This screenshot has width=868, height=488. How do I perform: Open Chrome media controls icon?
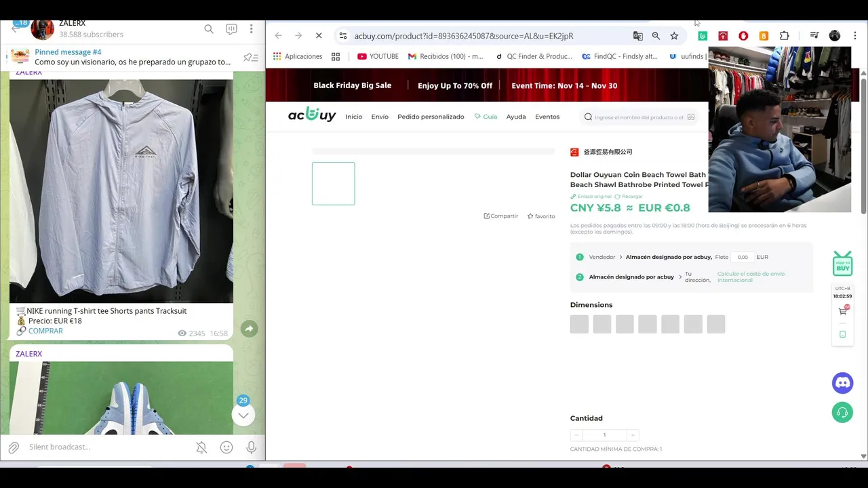(x=814, y=36)
